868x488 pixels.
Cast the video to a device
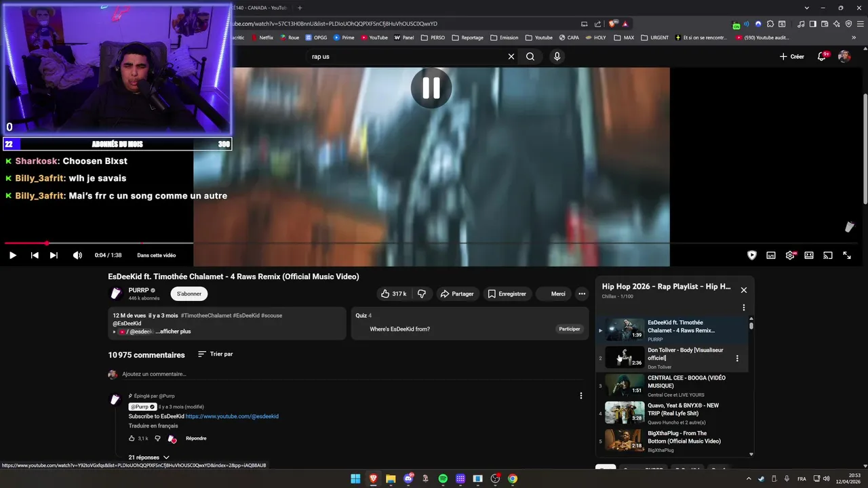point(828,256)
